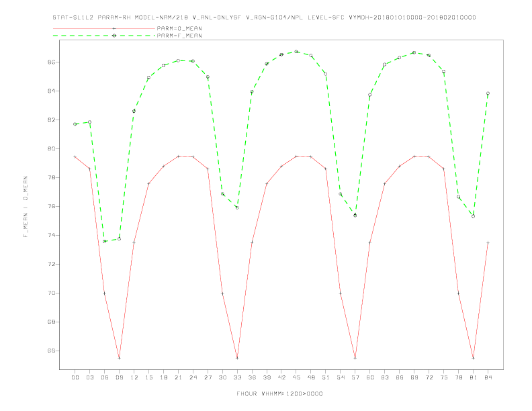Click the x-axis tick label 84
The width and height of the screenshot is (532, 411).
(488, 377)
